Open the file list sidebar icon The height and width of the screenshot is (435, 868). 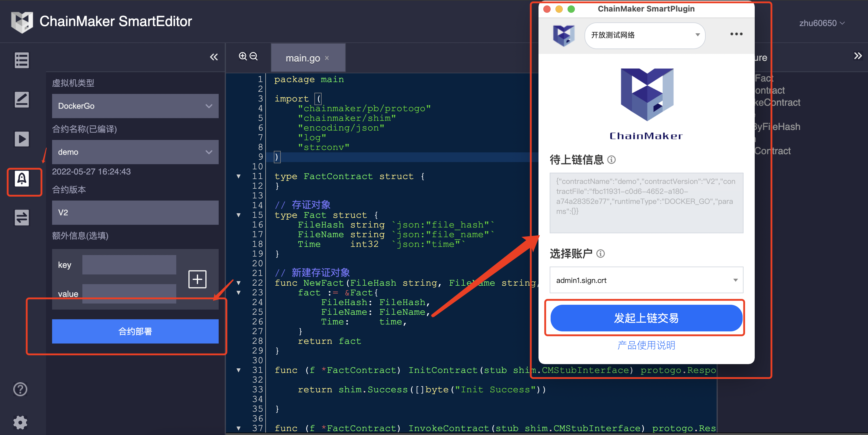point(22,60)
